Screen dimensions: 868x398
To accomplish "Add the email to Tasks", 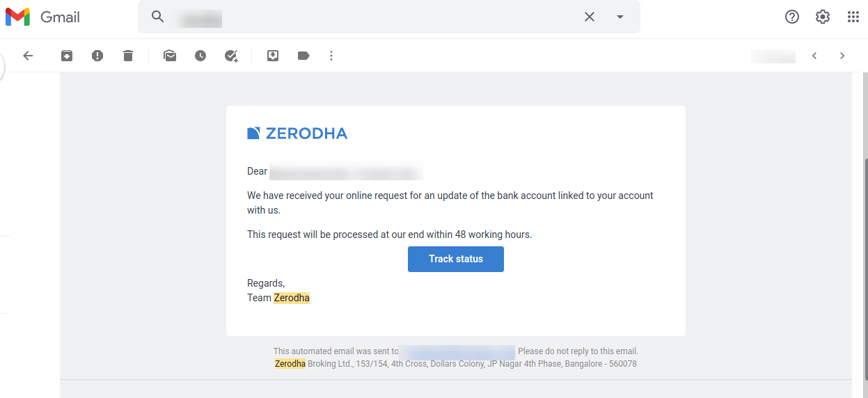I will point(232,56).
